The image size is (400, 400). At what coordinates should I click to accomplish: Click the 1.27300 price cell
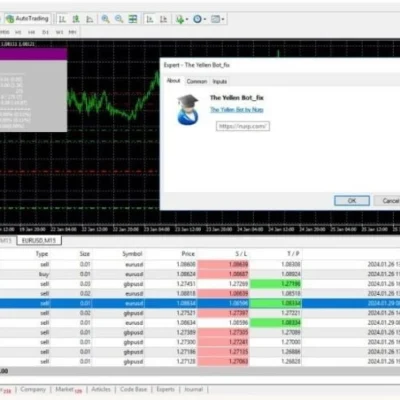coord(186,342)
